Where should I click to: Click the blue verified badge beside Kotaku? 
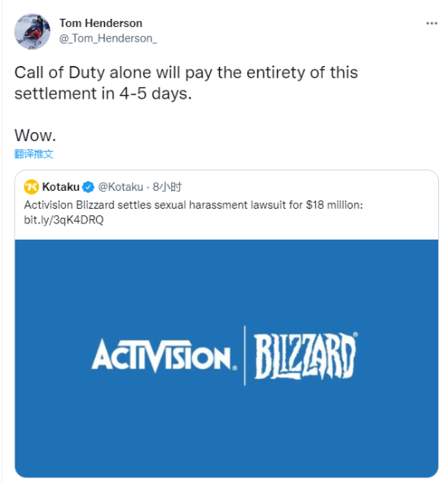tap(89, 187)
